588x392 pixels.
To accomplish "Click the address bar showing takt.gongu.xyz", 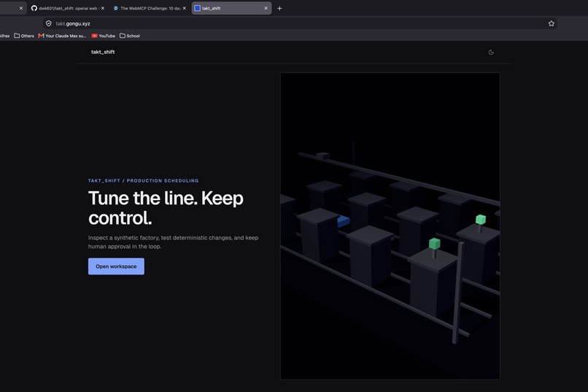I will (300, 23).
